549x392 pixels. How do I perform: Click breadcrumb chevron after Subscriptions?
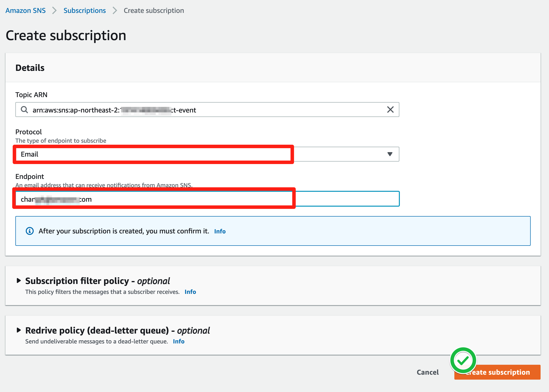coord(115,11)
